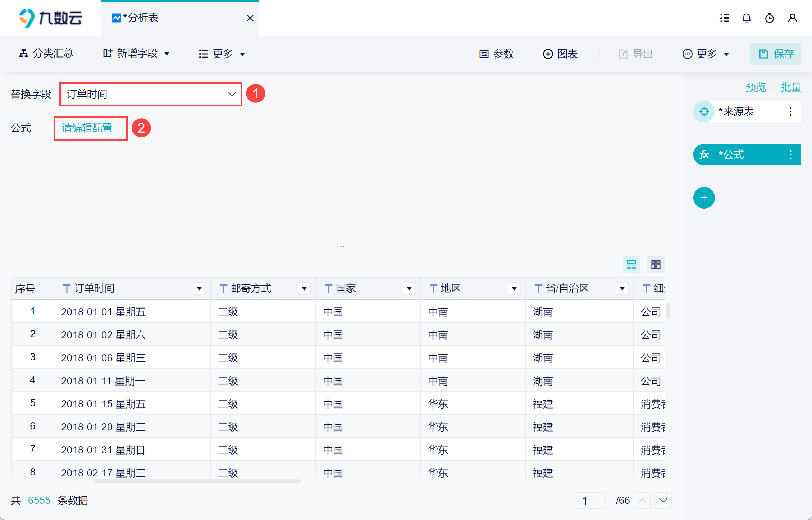Click the page number input field
Screen dimensions: 812x520
pyautogui.click(x=590, y=501)
